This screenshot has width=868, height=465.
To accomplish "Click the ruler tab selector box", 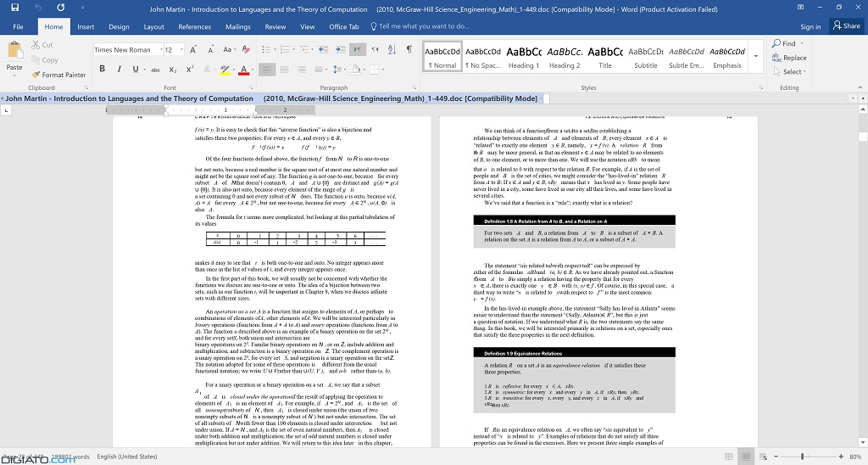I will [6, 110].
